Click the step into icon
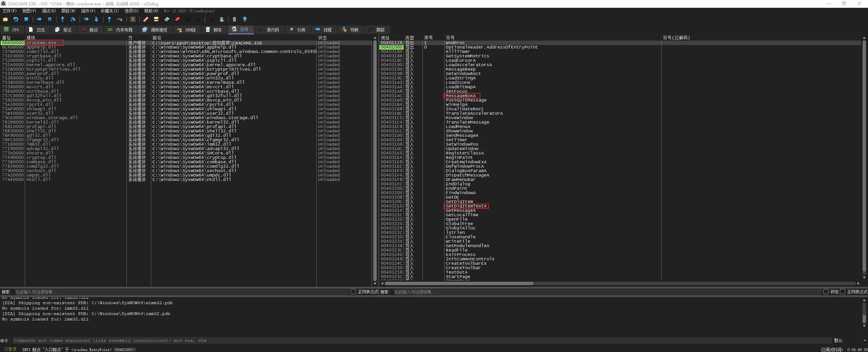This screenshot has height=352, width=868. pos(62,19)
